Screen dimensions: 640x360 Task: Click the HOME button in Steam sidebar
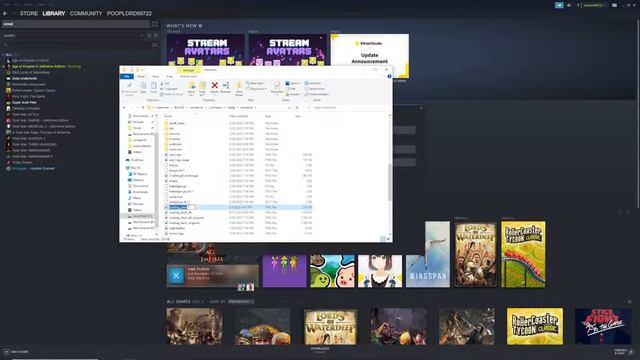click(75, 24)
